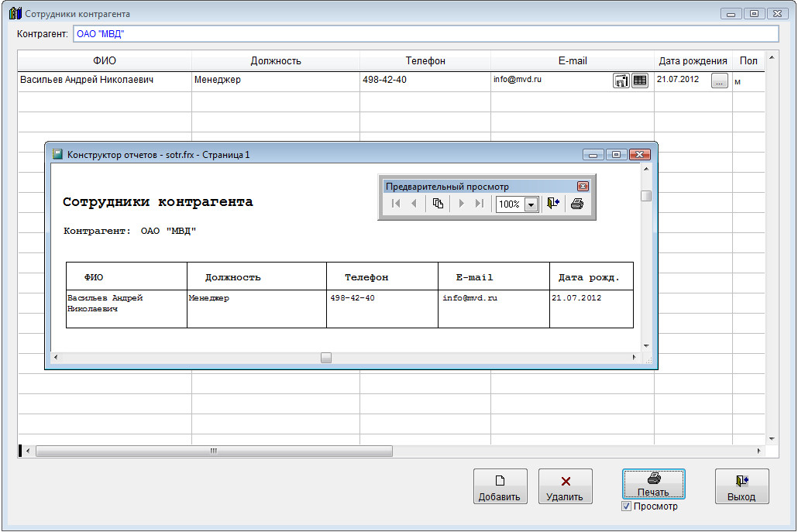Click report preview scroll right arrow
798x532 pixels.
coord(634,358)
